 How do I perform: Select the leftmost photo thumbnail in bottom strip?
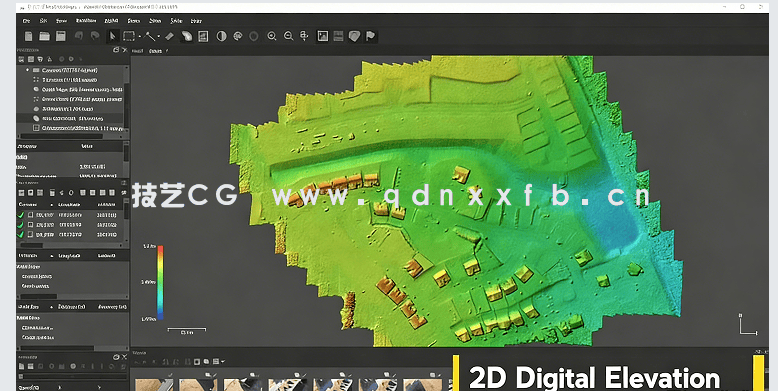tap(154, 384)
